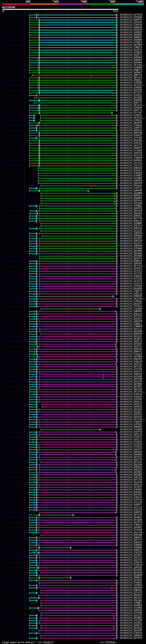This screenshot has width=146, height=644.
Task: Open hit UniRef100_C9DHL2
Action: (131, 324)
